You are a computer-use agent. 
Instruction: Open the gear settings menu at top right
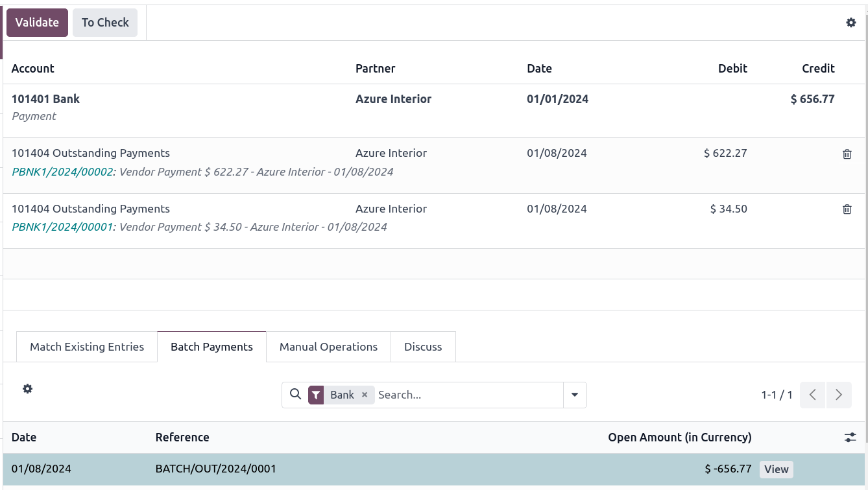[x=851, y=22]
